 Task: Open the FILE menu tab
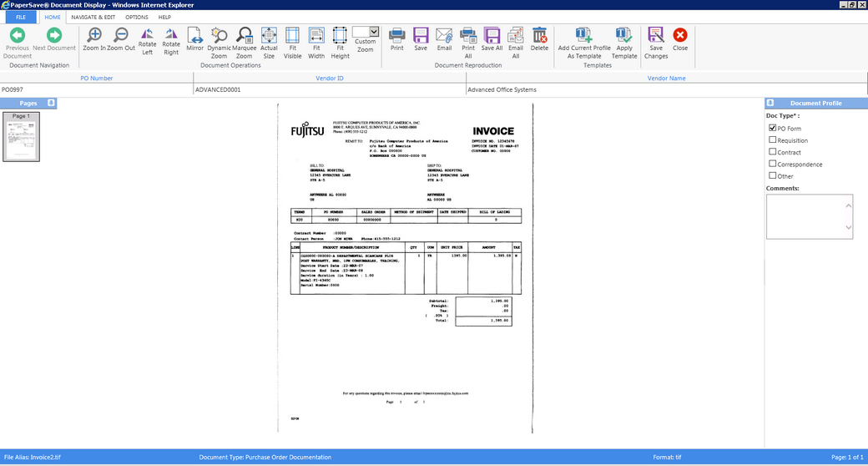pos(20,17)
